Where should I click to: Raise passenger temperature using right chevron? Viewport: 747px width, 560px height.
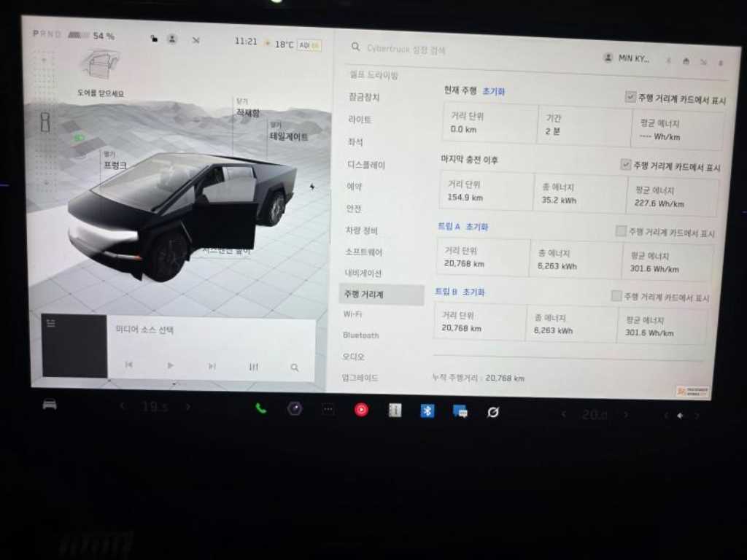pos(626,413)
